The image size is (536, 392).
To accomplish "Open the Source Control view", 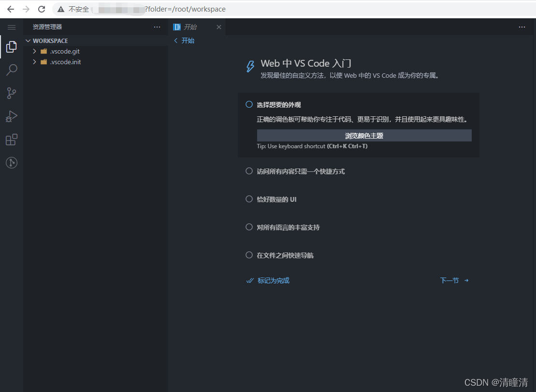I will pos(12,93).
